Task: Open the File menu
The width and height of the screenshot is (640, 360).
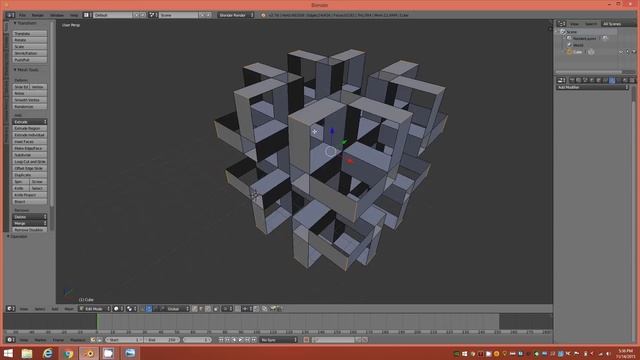Action: click(x=22, y=15)
